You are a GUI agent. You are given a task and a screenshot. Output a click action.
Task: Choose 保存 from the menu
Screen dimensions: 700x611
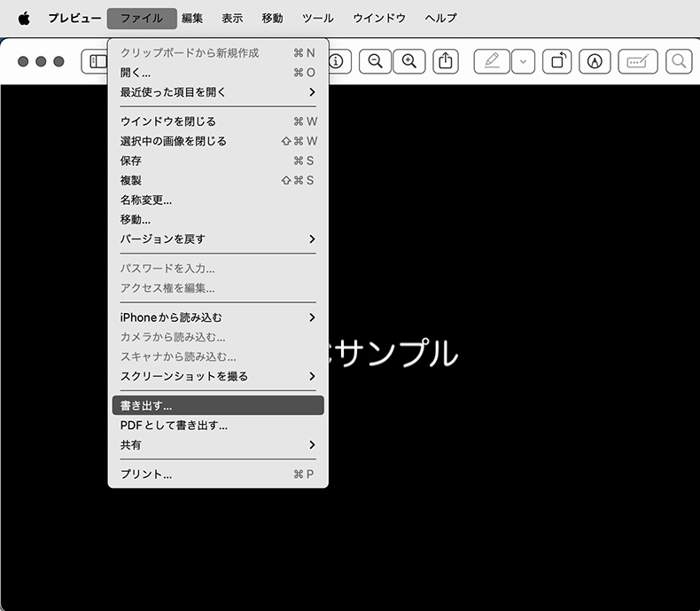coord(218,161)
